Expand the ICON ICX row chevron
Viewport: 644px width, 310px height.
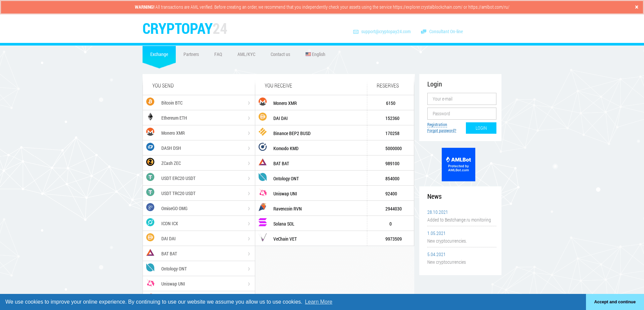click(x=249, y=223)
